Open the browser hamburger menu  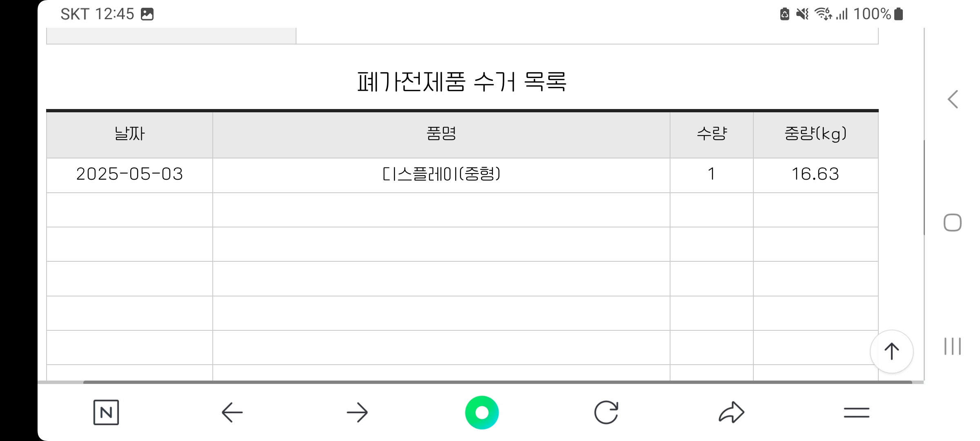pos(856,412)
